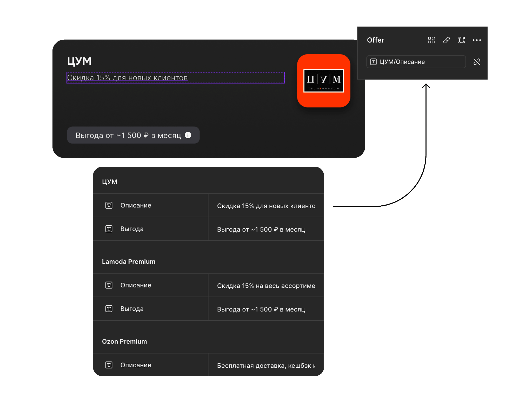Image resolution: width=532 pixels, height=405 pixels.
Task: Click the underlined 'Скидка 15% для новых клиентов' text
Action: 127,77
